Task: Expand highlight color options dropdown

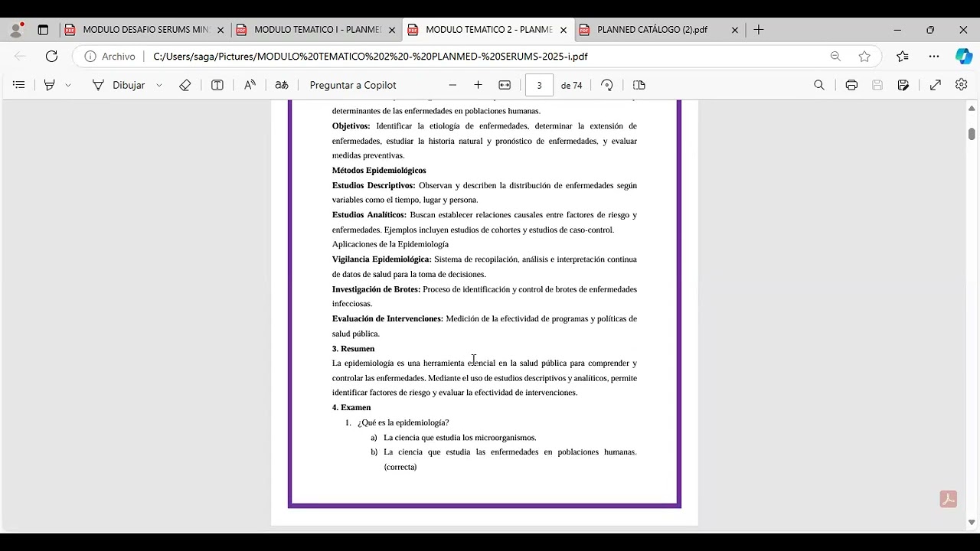Action: [x=68, y=85]
